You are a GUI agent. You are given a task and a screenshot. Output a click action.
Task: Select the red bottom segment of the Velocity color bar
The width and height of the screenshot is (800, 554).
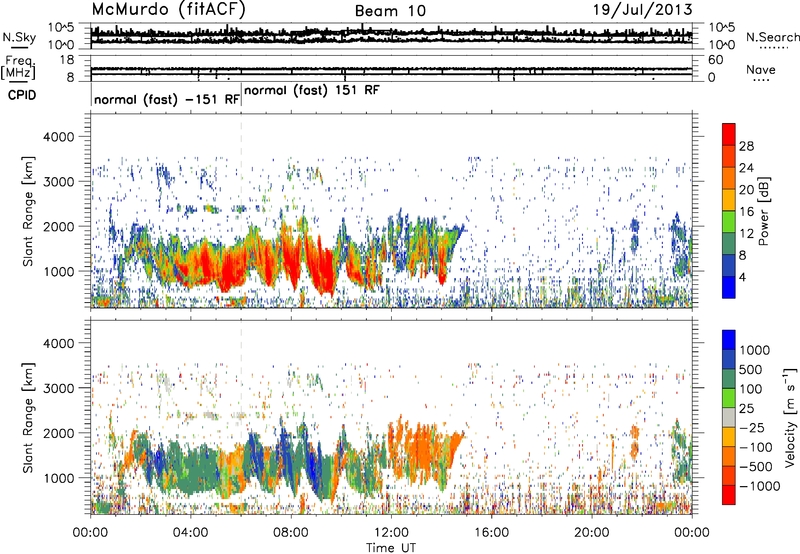(729, 495)
